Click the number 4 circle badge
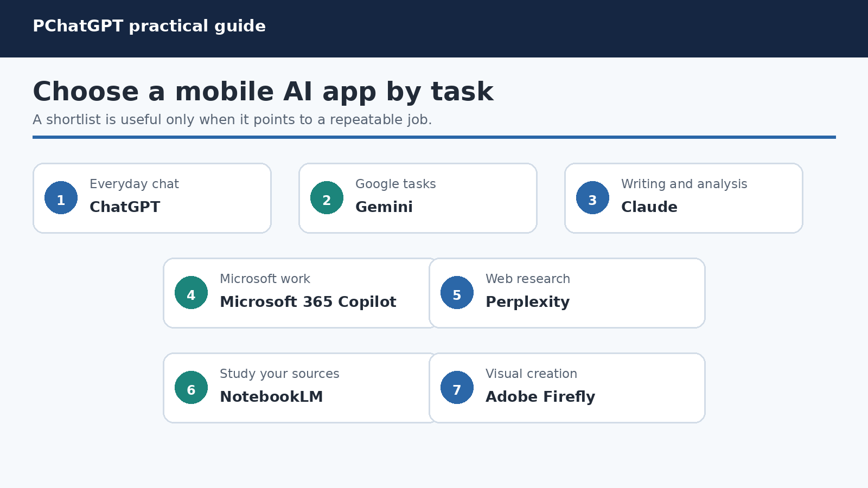This screenshot has width=868, height=488. 191,293
